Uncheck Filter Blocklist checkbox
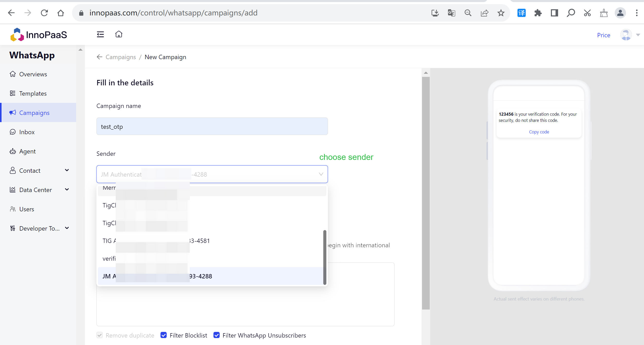644x345 pixels. (x=164, y=335)
